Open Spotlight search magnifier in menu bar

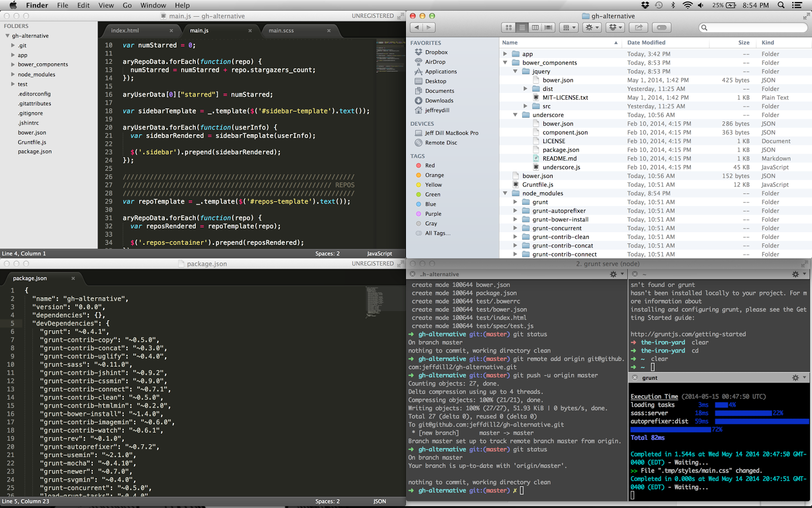pos(781,5)
